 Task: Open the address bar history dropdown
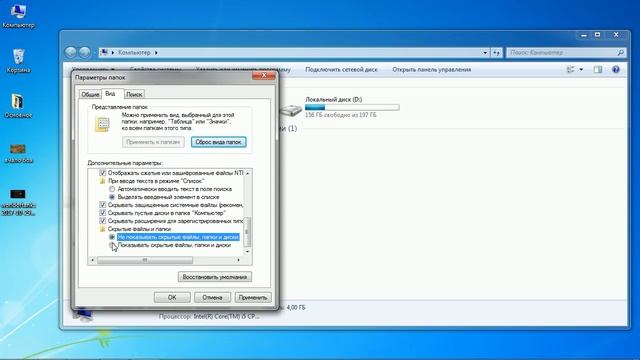tap(485, 53)
